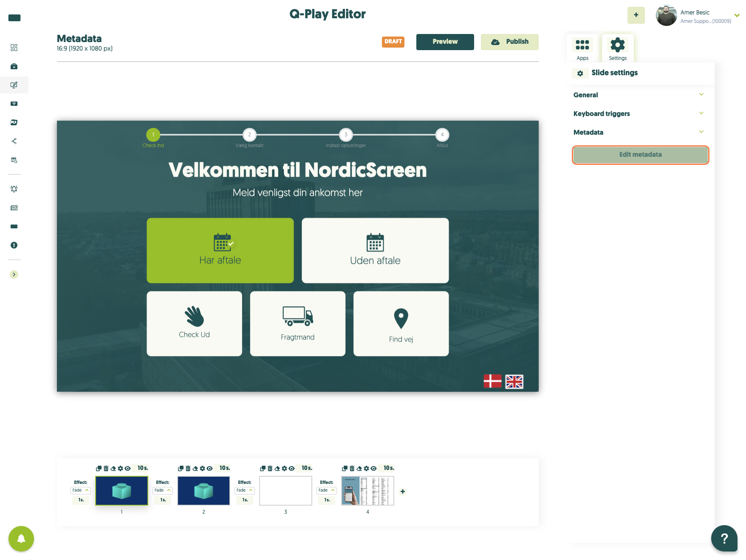
Task: Duplicate slide 1 with copy icon
Action: click(99, 468)
